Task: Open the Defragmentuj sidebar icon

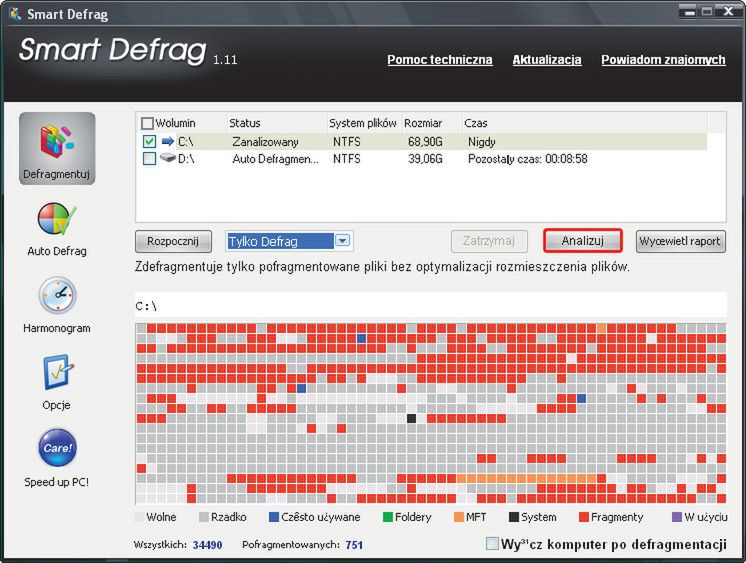Action: (57, 148)
